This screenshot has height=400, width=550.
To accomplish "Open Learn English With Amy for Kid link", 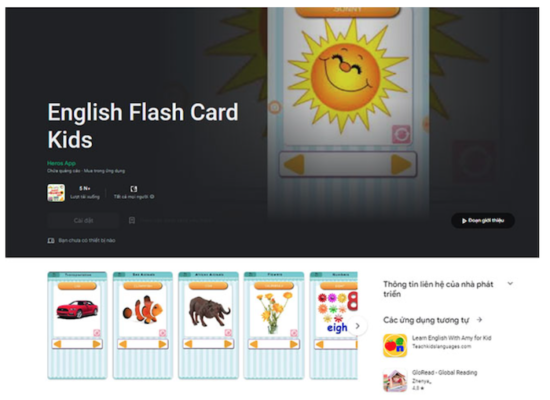I will pos(451,338).
